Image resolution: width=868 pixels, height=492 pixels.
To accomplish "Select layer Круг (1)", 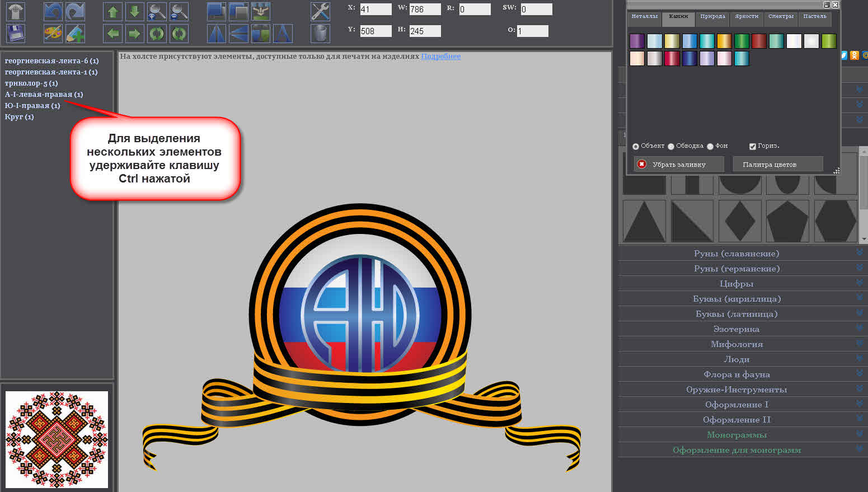I will pyautogui.click(x=19, y=117).
